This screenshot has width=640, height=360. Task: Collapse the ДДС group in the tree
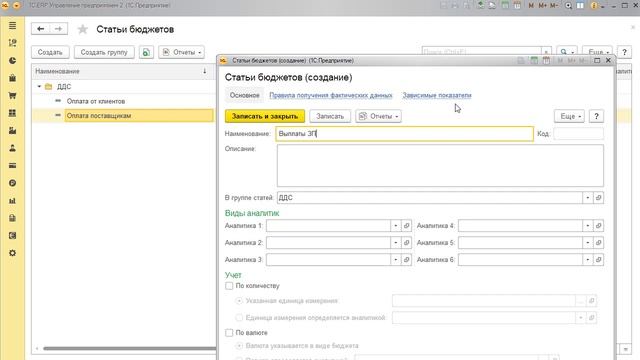[39, 87]
